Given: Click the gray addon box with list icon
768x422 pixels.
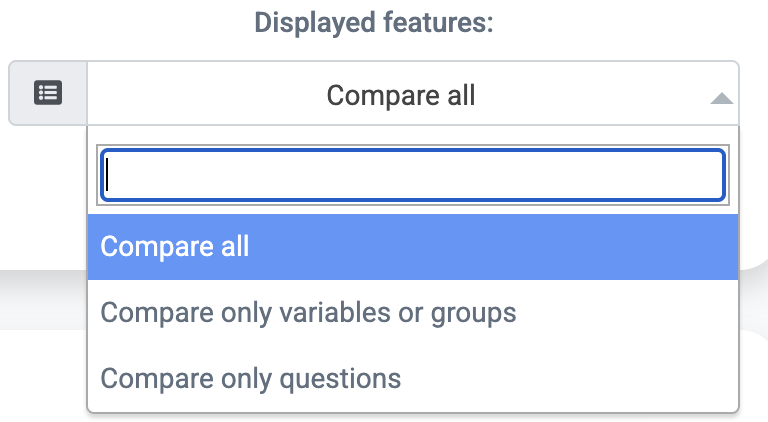Looking at the screenshot, I should point(48,93).
